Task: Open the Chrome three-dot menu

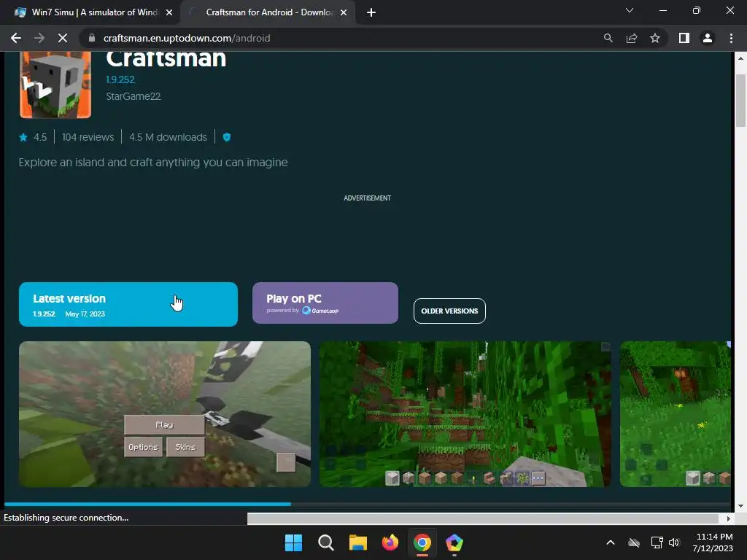Action: (731, 38)
